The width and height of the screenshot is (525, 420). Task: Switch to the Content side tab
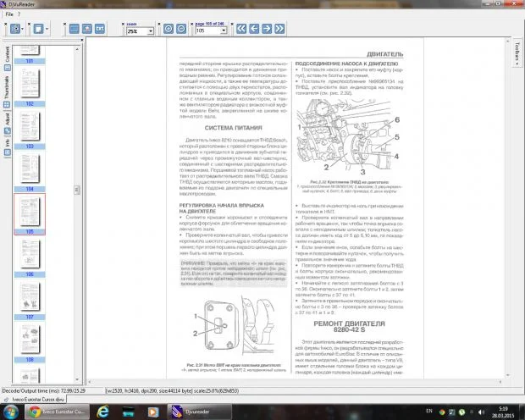8,58
